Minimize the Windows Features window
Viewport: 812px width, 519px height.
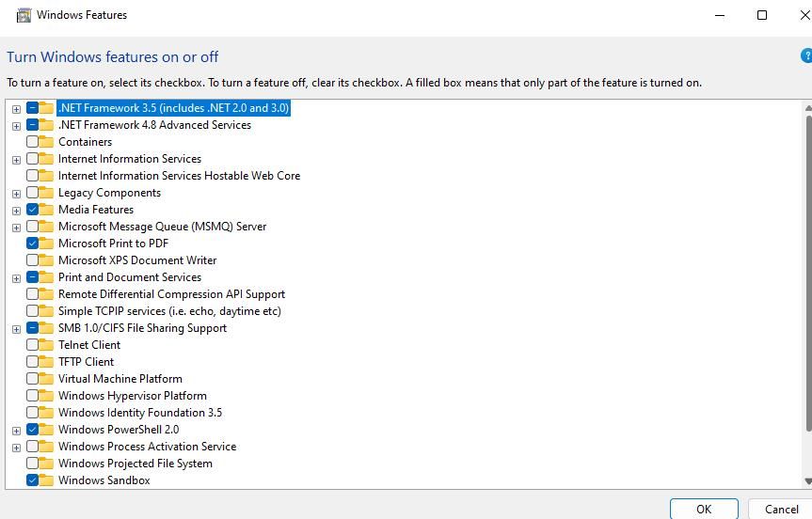tap(719, 15)
